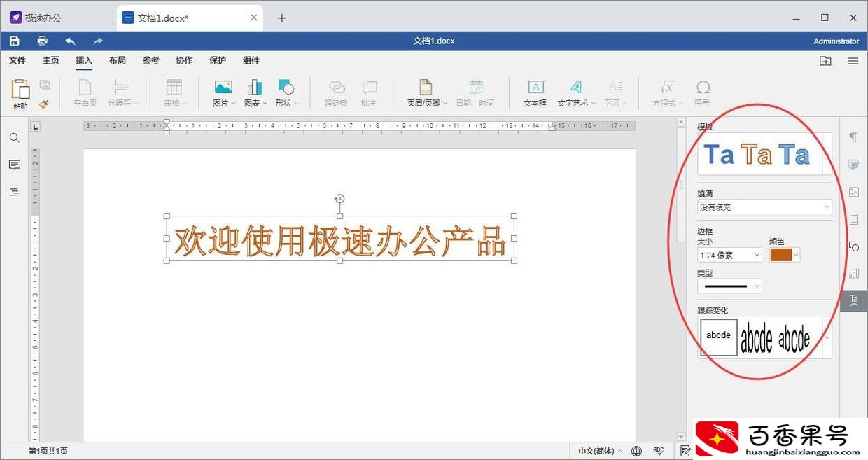Open the 文字艺术 text art tool
The height and width of the screenshot is (460, 868).
(x=575, y=93)
